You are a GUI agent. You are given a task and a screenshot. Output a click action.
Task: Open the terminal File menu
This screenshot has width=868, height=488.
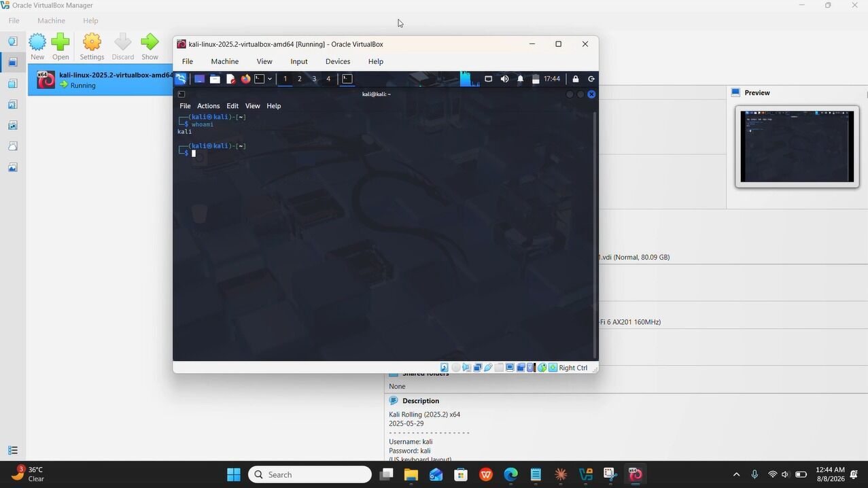click(x=185, y=106)
